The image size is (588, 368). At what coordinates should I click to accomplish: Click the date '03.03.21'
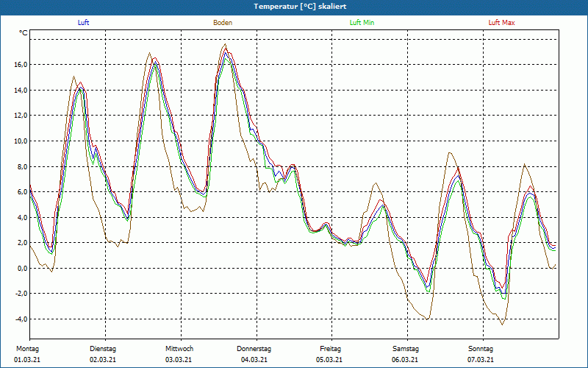click(x=179, y=360)
